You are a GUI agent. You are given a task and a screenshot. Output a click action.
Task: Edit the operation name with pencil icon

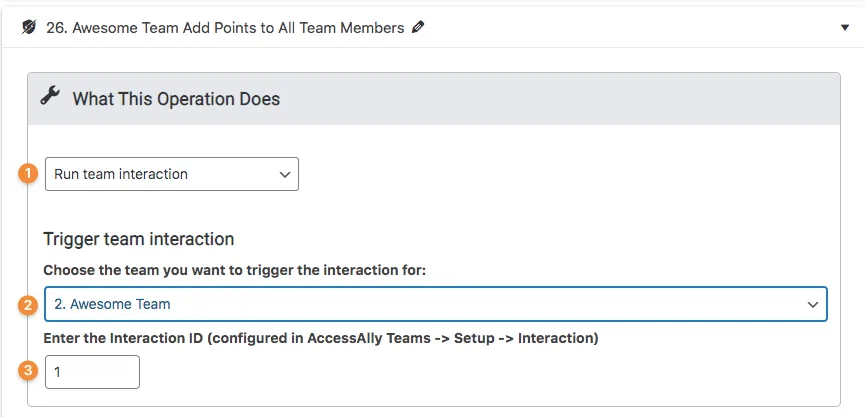click(x=418, y=26)
